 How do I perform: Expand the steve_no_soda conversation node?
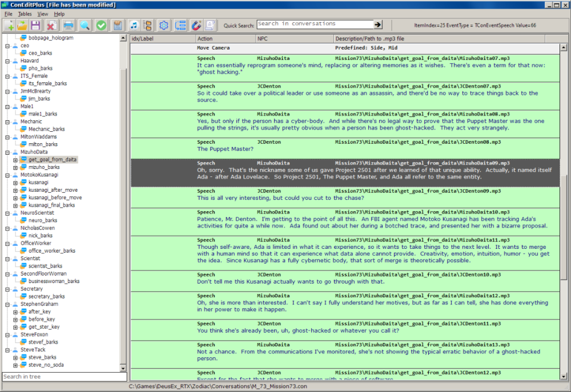15,365
